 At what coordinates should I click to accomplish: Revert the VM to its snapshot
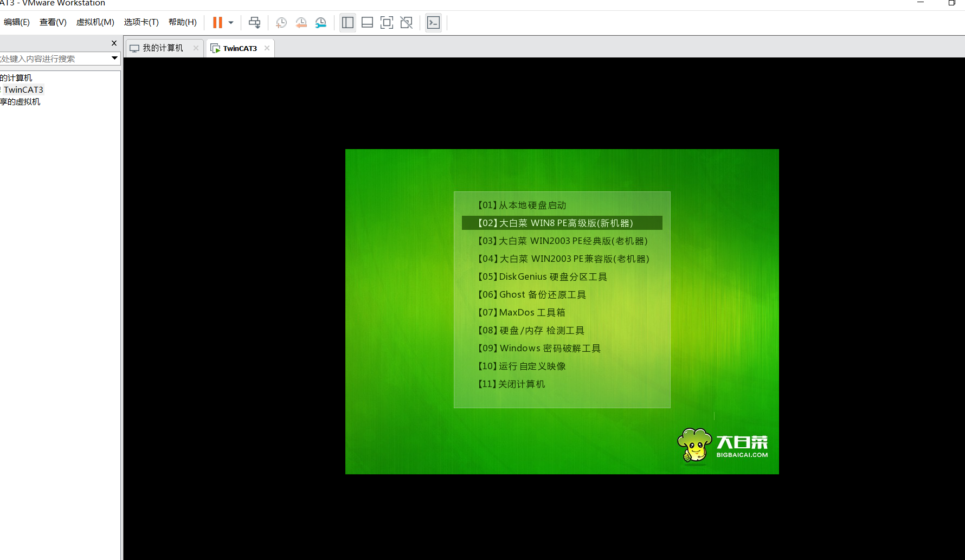coord(301,22)
